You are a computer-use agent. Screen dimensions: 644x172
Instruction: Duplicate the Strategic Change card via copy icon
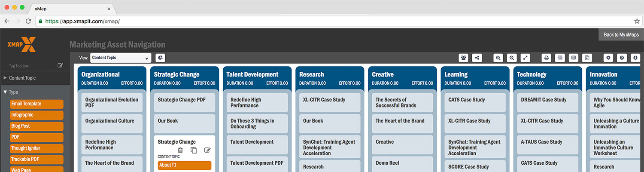point(194,150)
